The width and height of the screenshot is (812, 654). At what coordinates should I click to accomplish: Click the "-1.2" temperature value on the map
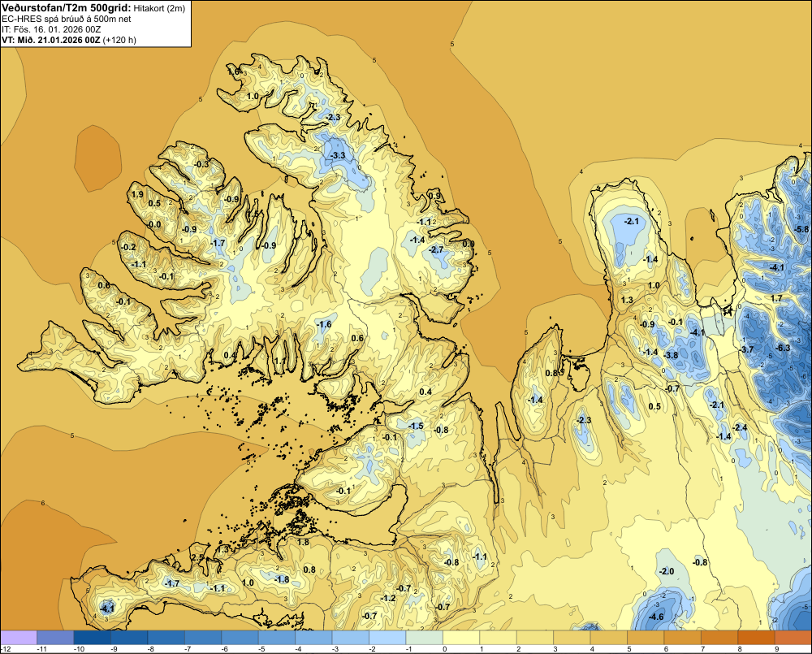[388, 598]
